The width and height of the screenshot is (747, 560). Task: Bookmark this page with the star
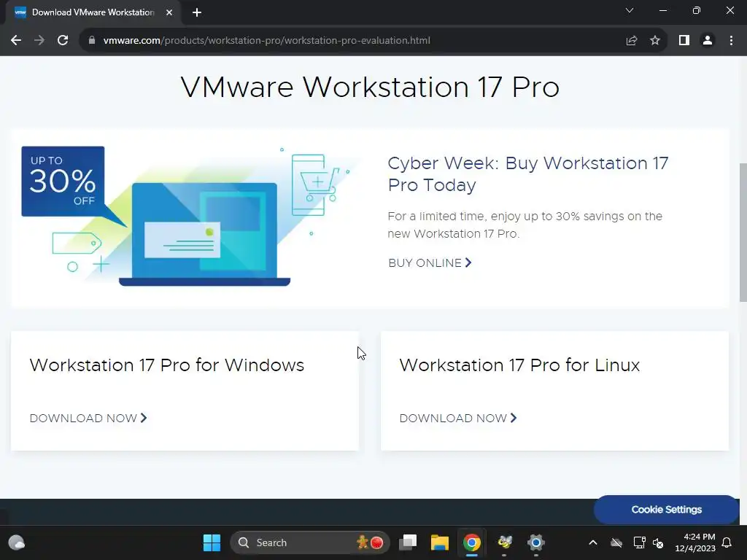click(655, 41)
